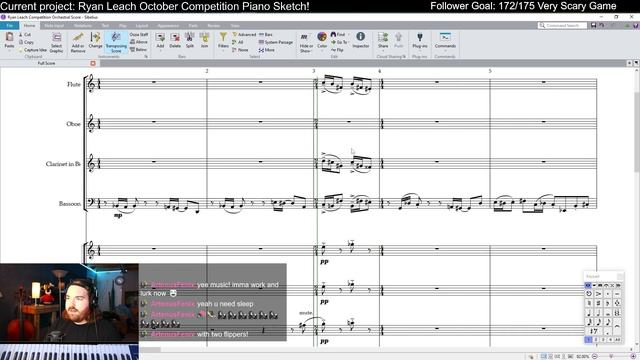The image size is (640, 360).
Task: Open Add or Remove instruments
Action: click(x=78, y=42)
